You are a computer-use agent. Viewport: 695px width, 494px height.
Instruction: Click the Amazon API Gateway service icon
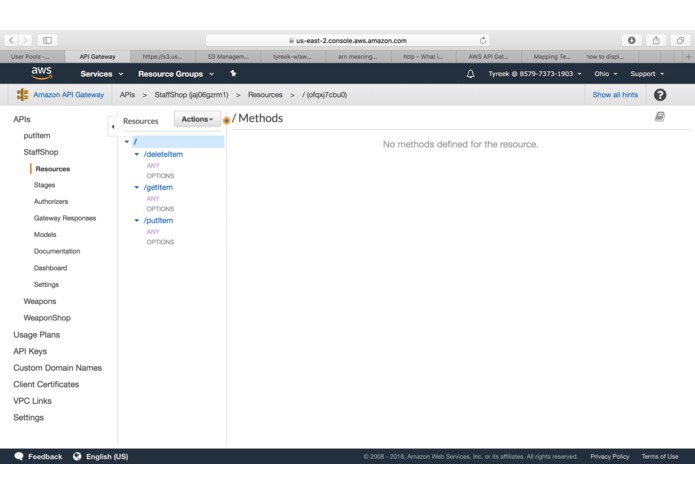click(x=22, y=94)
